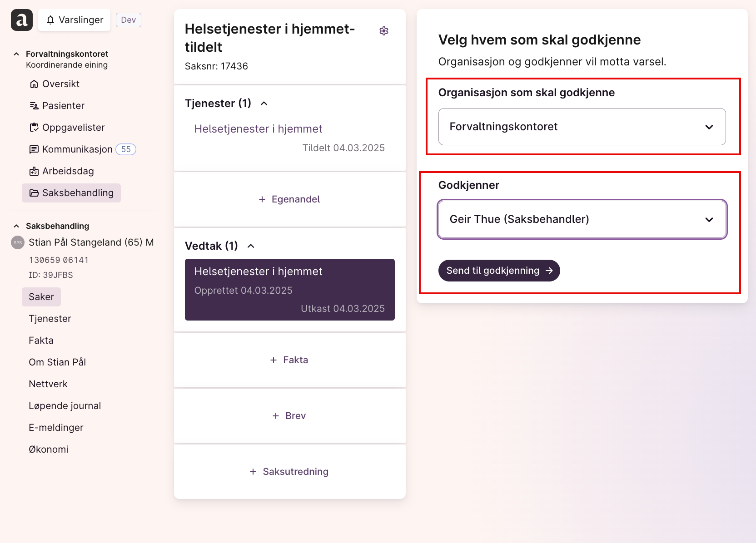Add Egenandel to the case
Screen dimensions: 756x543
289,199
